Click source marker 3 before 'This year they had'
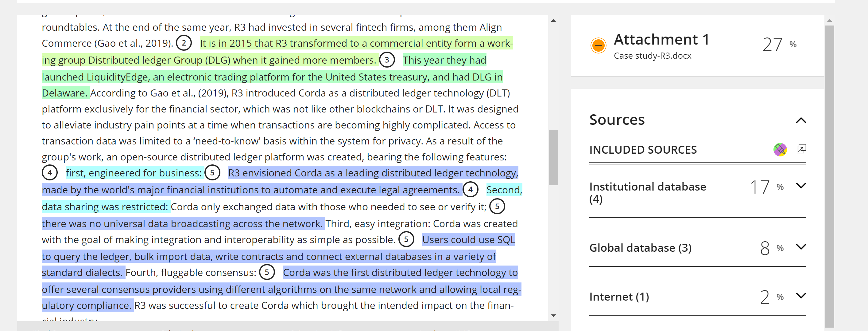The height and width of the screenshot is (331, 868). 387,60
